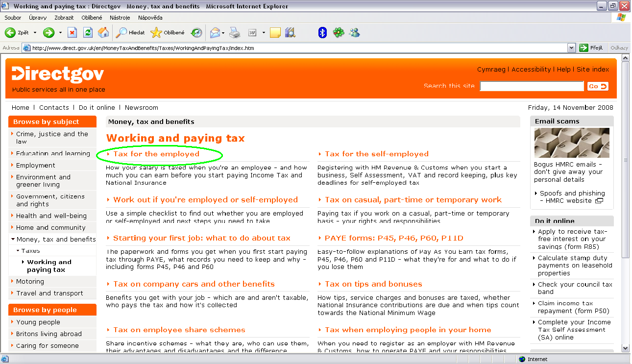Open the Mail button dropdown arrow
The height and width of the screenshot is (364, 632).
[223, 33]
